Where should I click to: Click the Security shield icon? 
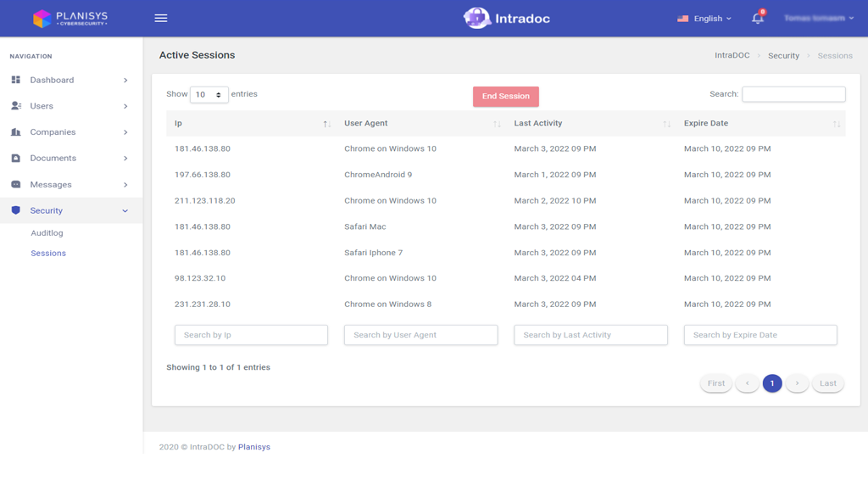[x=15, y=210]
